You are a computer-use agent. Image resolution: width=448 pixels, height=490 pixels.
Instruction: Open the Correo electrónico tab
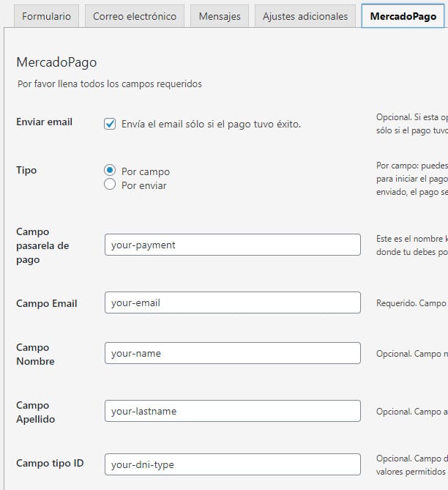coord(135,16)
